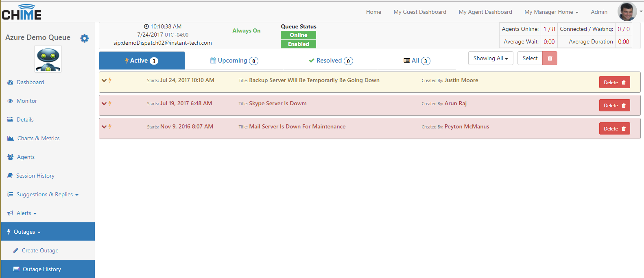644x278 pixels.
Task: Click the Upcoming tab calendar icon
Action: coord(213,61)
